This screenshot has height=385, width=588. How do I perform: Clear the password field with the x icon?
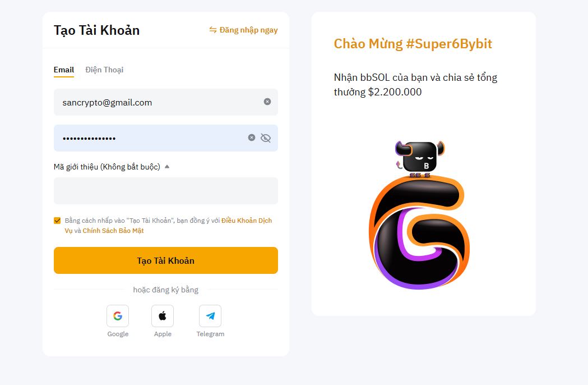pos(252,137)
